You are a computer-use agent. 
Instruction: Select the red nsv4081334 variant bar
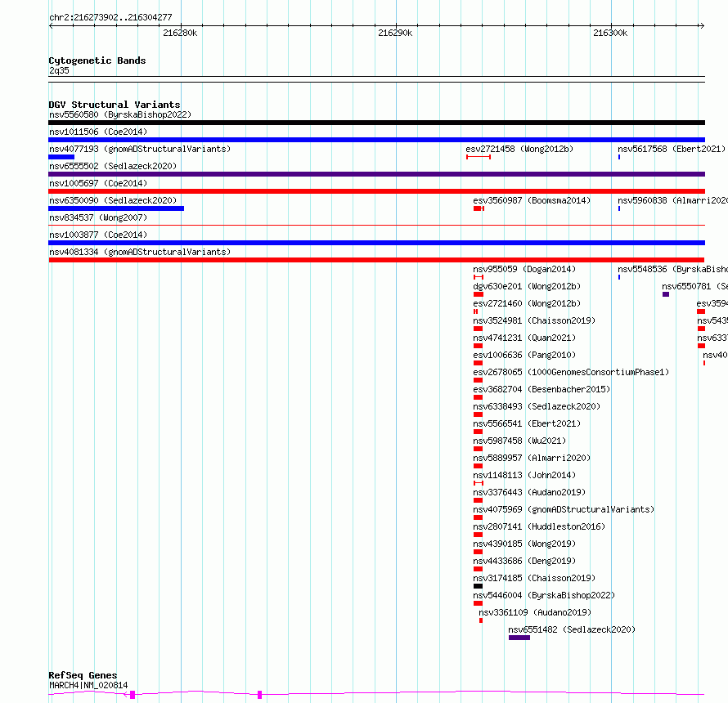[x=376, y=260]
